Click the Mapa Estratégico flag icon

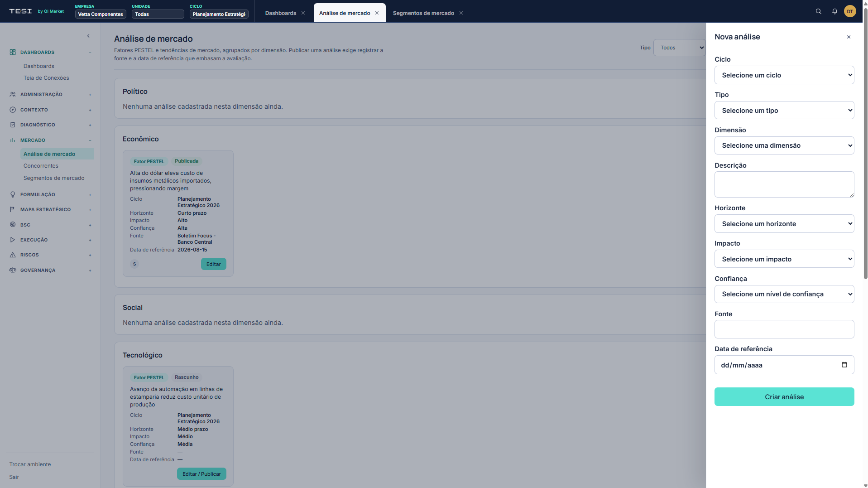click(13, 209)
